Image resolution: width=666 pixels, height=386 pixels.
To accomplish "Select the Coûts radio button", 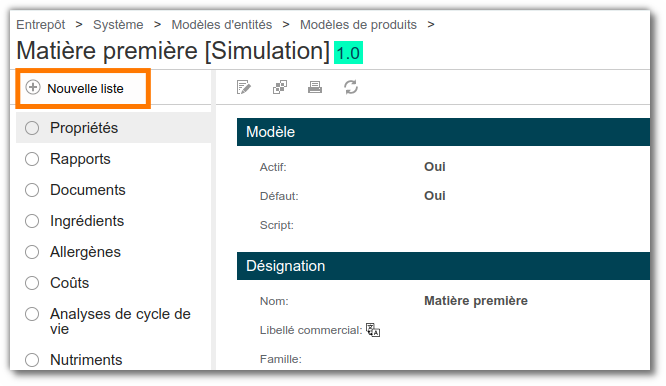I will (32, 283).
